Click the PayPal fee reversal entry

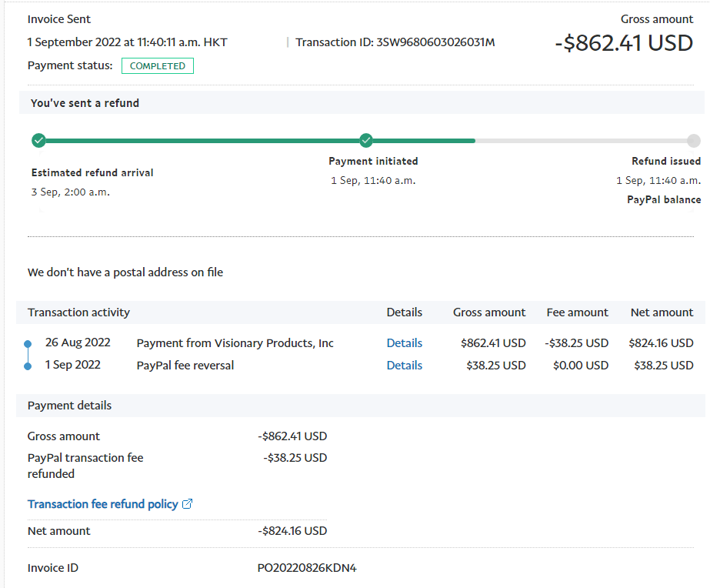pos(185,366)
